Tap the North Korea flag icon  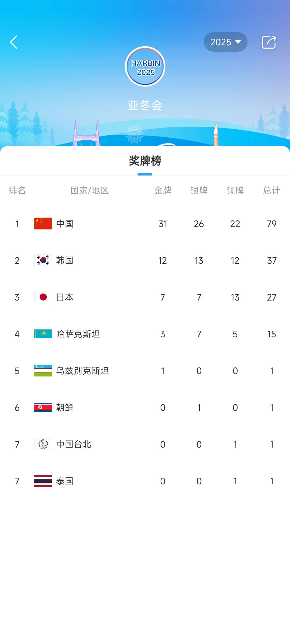click(43, 407)
